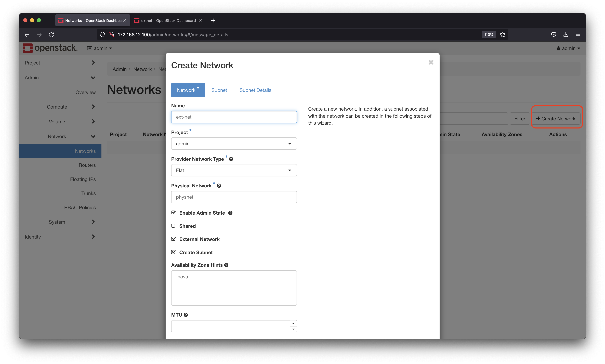Click the Availability Zones column header
The image size is (605, 364).
click(x=502, y=134)
